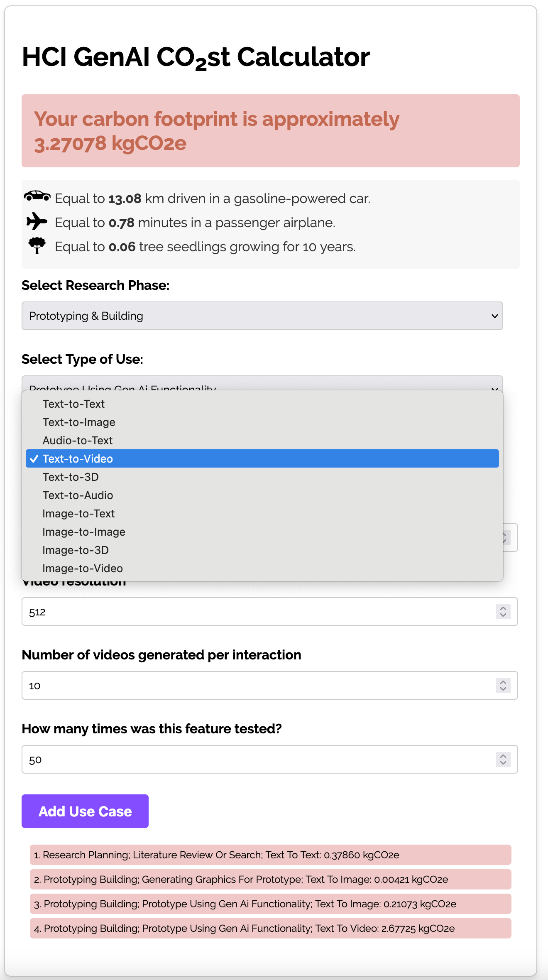
Task: Click the tree icon beside seedlings equivalent
Action: click(x=37, y=245)
